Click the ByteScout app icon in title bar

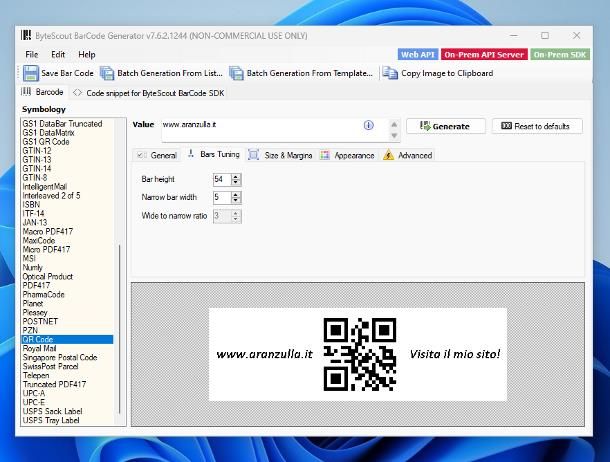coord(26,35)
